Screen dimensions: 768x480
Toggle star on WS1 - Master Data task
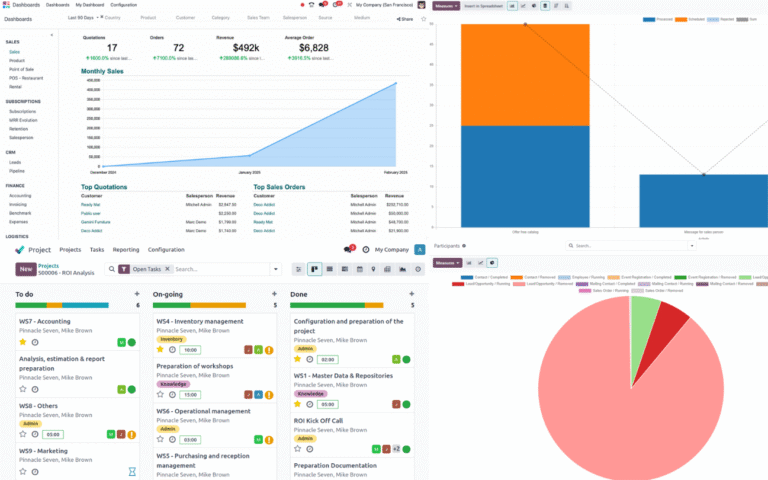(297, 404)
